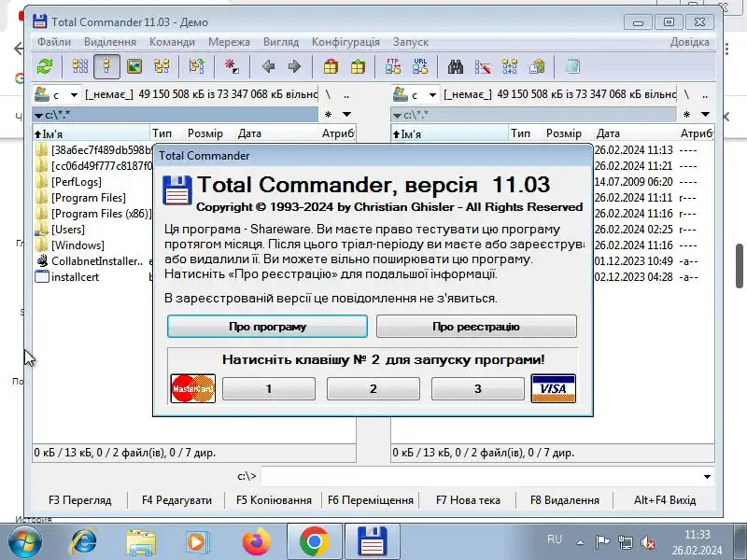The width and height of the screenshot is (747, 560).
Task: Select the Users folder icon
Action: pyautogui.click(x=42, y=230)
